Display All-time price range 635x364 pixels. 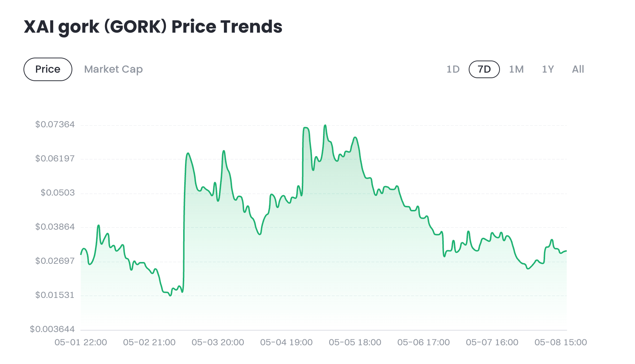pyautogui.click(x=578, y=69)
